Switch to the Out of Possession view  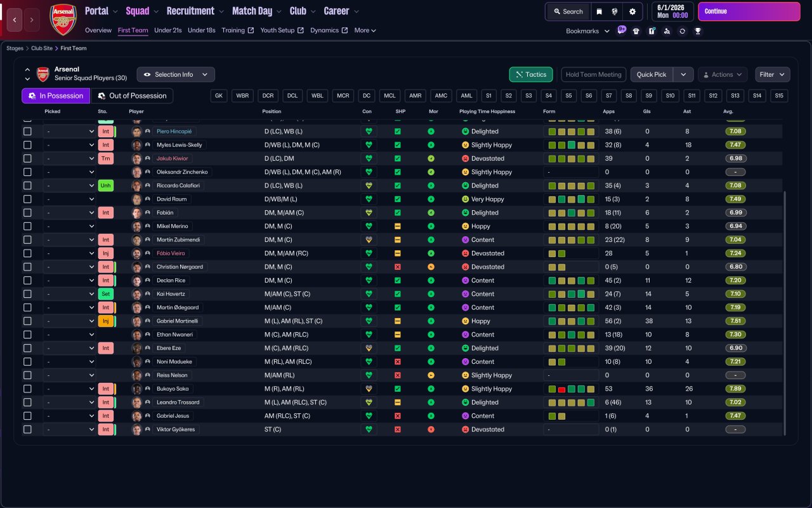(x=133, y=96)
